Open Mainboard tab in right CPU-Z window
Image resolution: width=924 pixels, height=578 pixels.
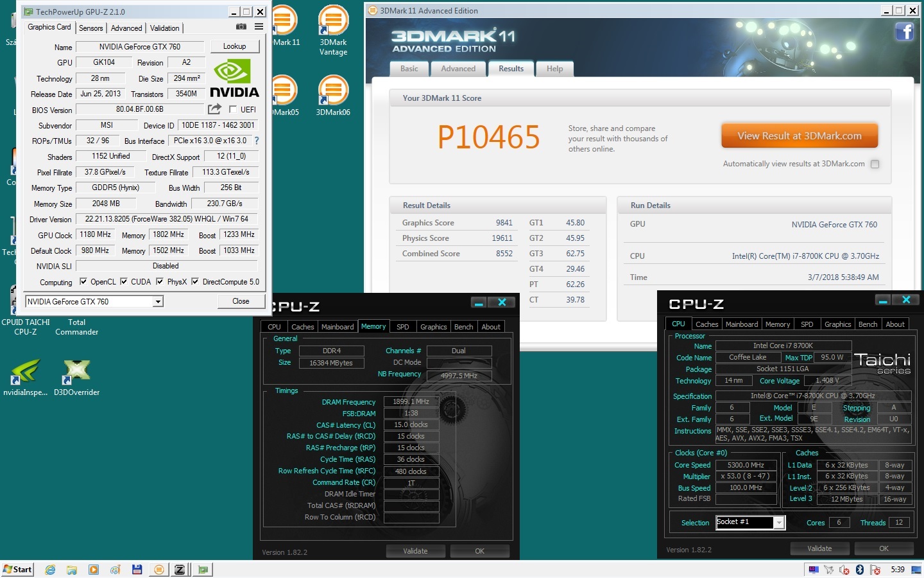(x=742, y=324)
